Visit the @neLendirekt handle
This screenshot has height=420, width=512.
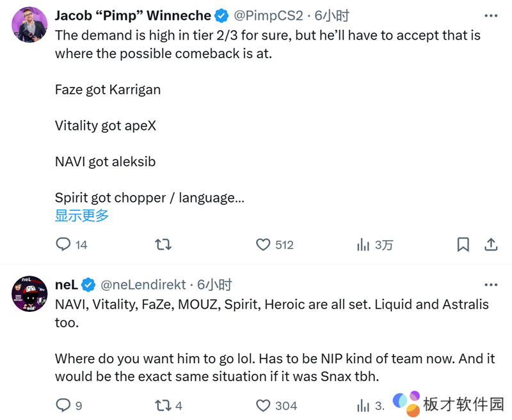click(143, 285)
